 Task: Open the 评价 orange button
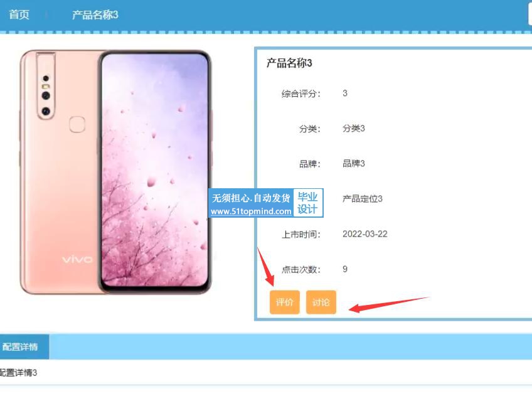tap(285, 302)
